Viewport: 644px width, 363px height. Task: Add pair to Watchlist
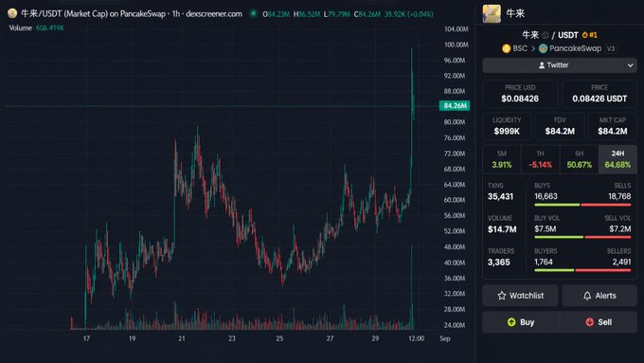(520, 296)
